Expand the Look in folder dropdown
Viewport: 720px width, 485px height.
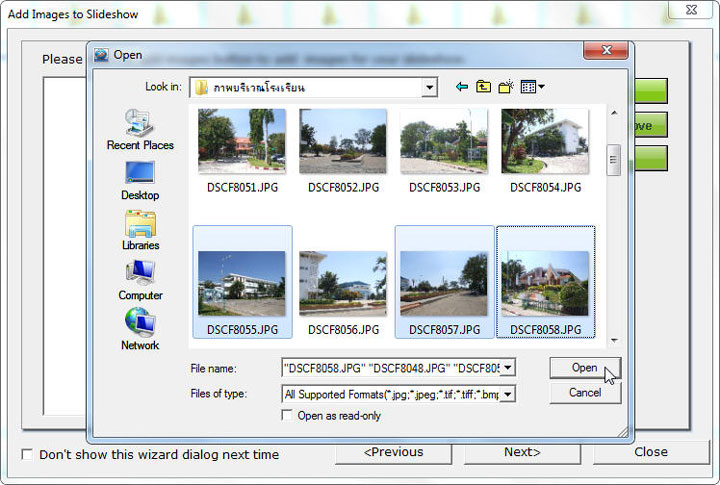pyautogui.click(x=429, y=87)
